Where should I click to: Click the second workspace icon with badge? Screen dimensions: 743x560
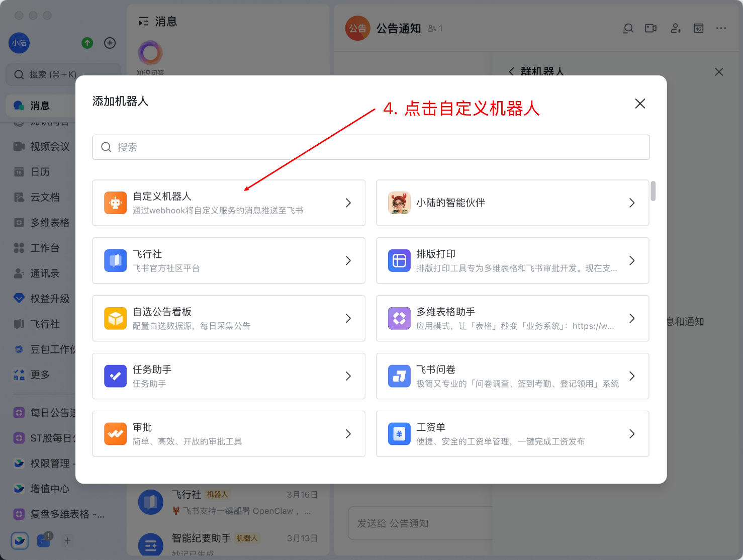click(44, 540)
